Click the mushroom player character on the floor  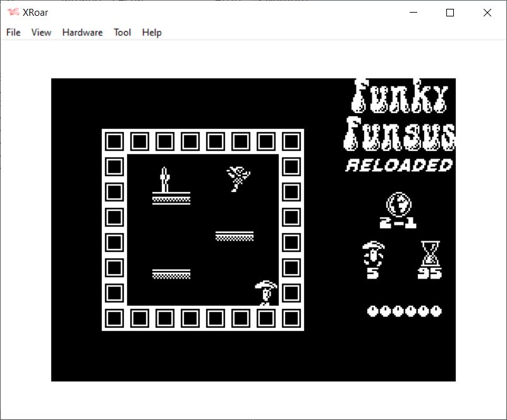click(266, 293)
